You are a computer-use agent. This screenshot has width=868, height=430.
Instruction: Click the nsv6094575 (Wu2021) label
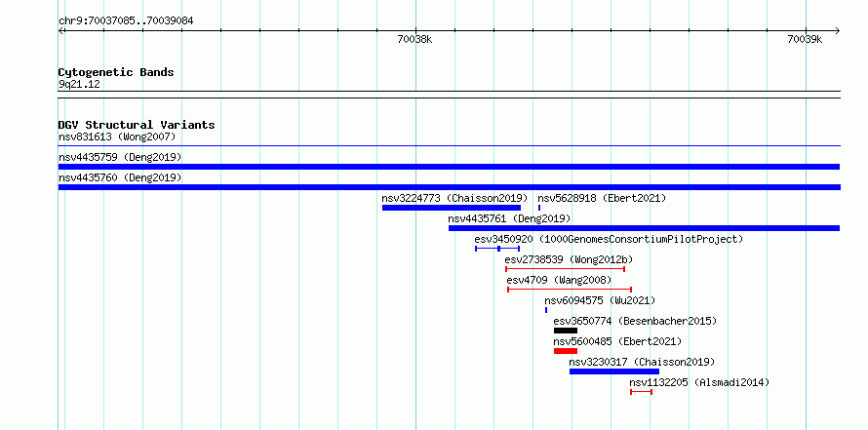point(600,300)
